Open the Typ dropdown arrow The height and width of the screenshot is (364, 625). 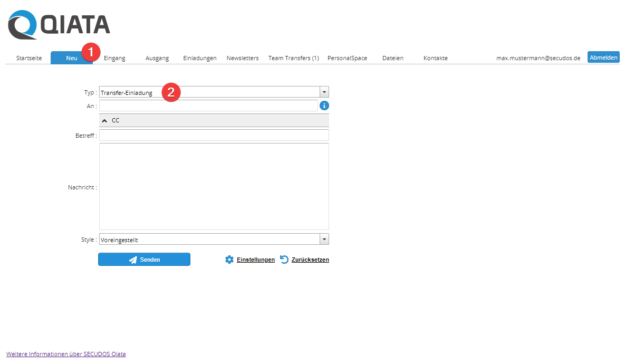coord(324,92)
